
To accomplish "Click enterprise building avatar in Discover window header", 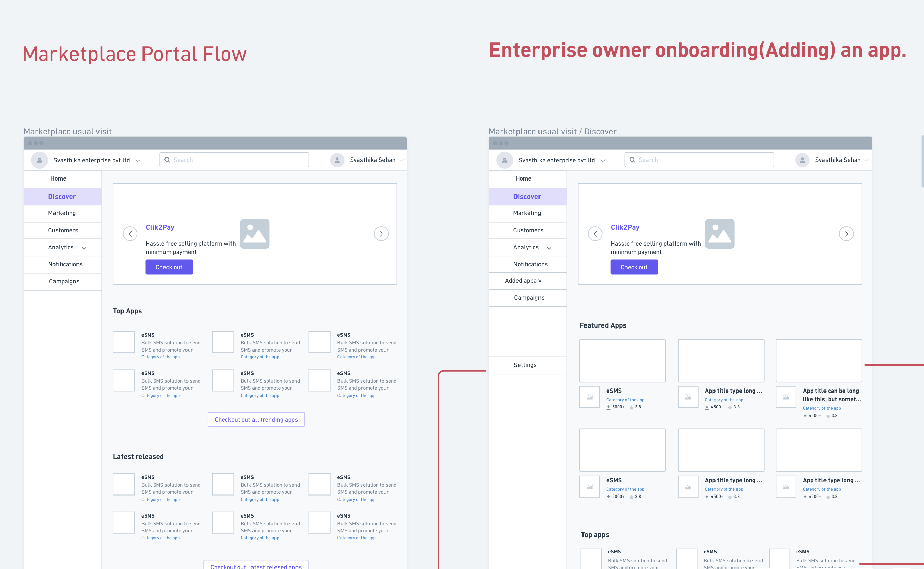I will (x=505, y=160).
